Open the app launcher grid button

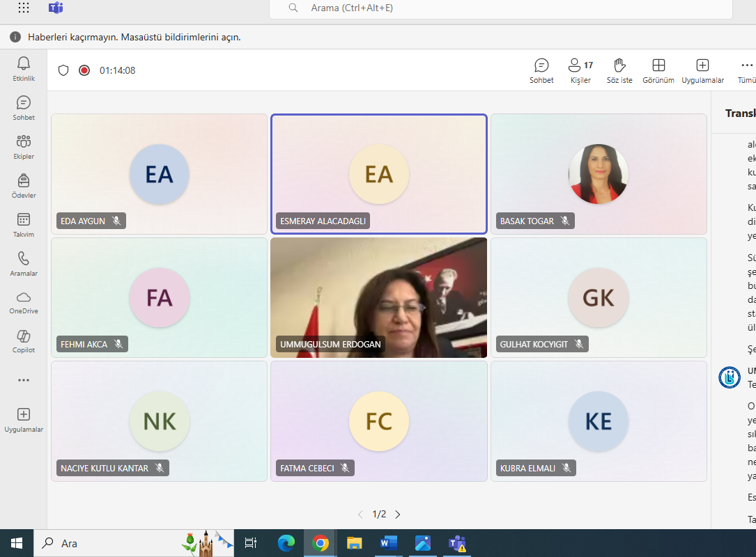24,8
